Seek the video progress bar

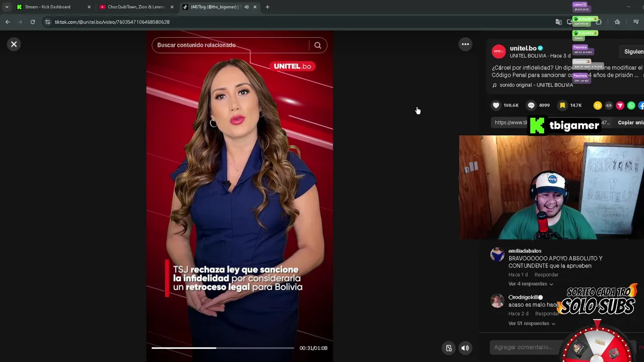pos(223,348)
